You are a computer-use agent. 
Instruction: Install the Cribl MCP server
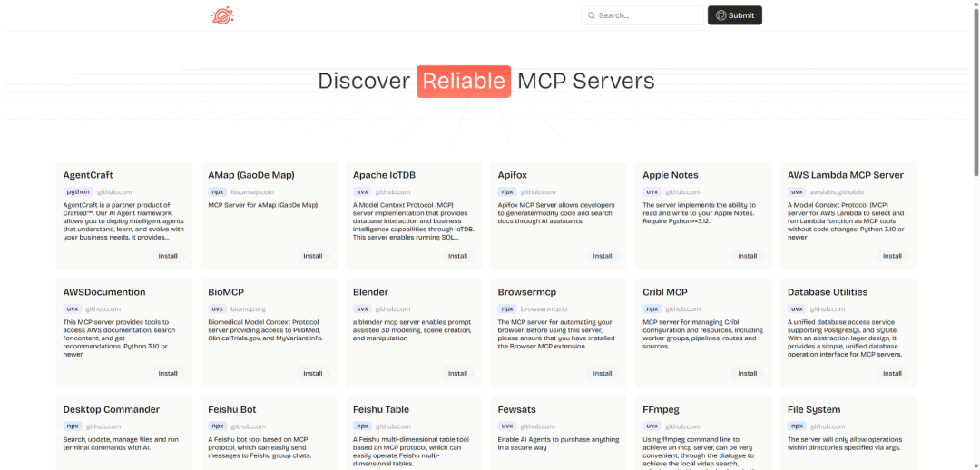[748, 373]
